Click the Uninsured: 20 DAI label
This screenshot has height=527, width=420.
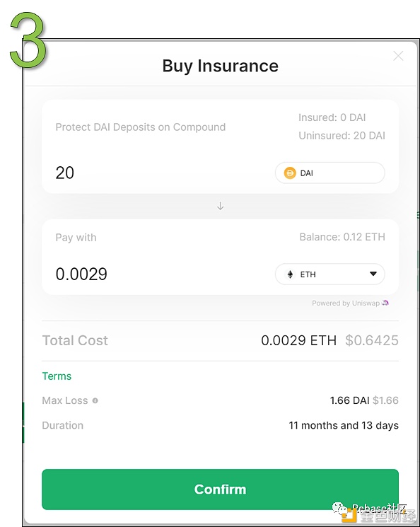[342, 135]
